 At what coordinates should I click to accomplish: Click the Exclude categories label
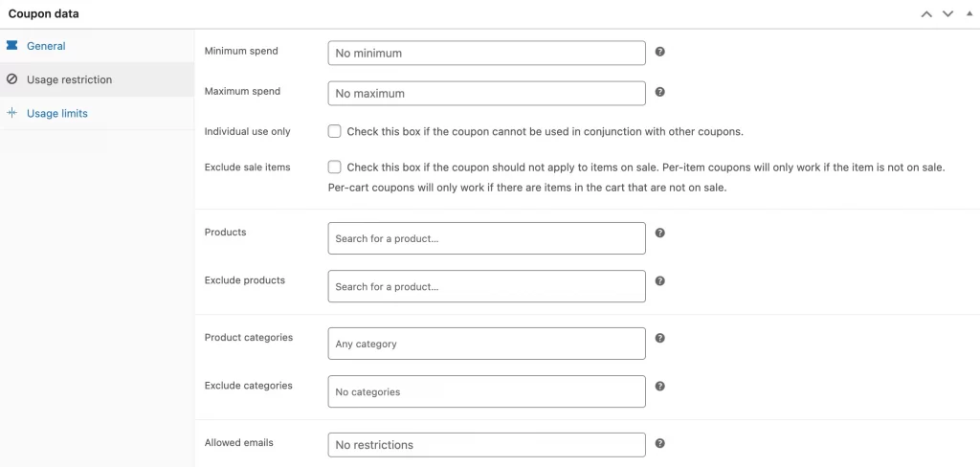click(249, 386)
